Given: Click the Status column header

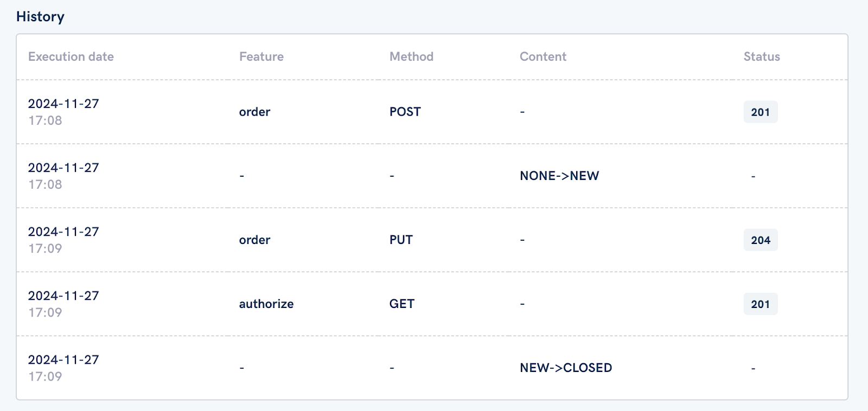Looking at the screenshot, I should pyautogui.click(x=762, y=56).
